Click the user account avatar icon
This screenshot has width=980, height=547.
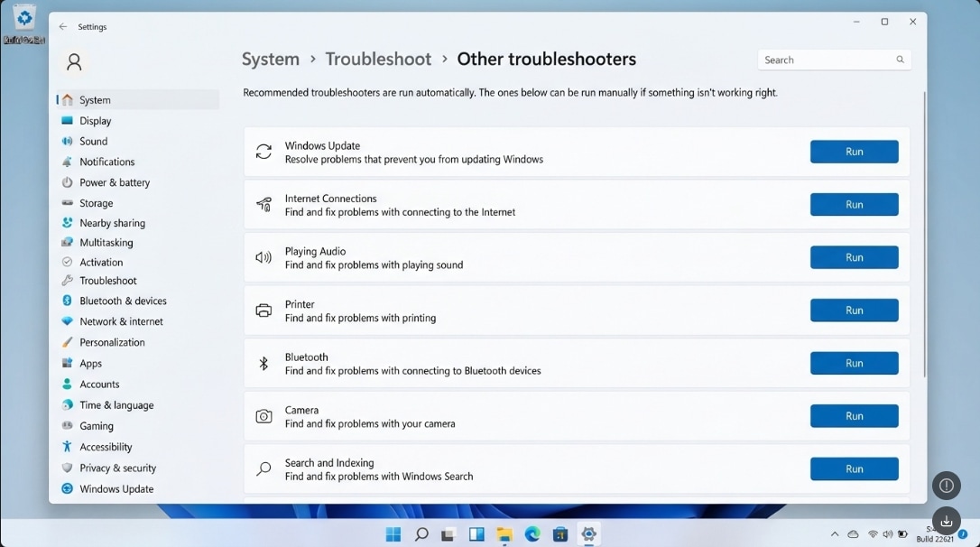click(74, 62)
